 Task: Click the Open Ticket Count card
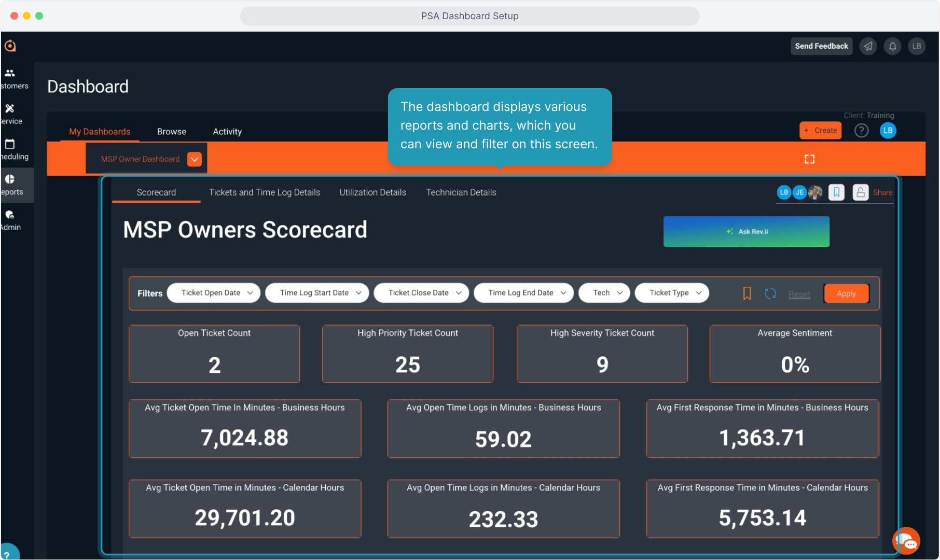coord(214,354)
